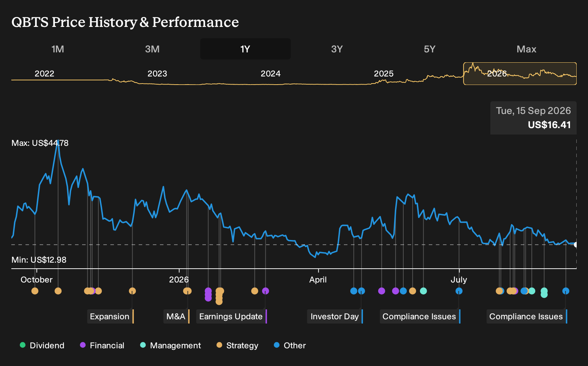
Task: Switch chart to the 5Y range
Action: [430, 49]
